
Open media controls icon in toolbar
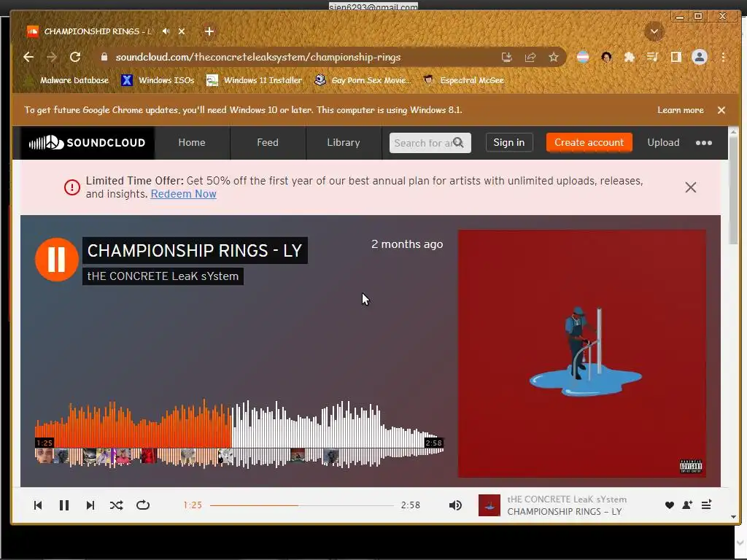(653, 57)
